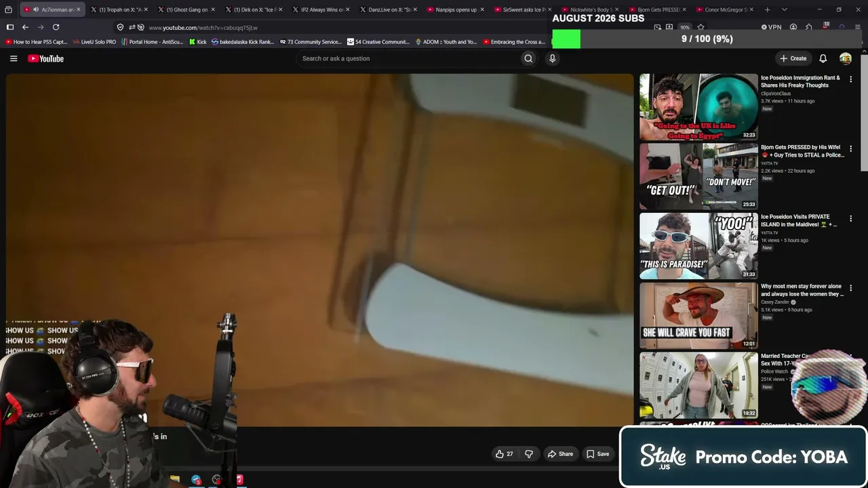Open the GET OUT DON'T MOVE thumbnail

(698, 176)
